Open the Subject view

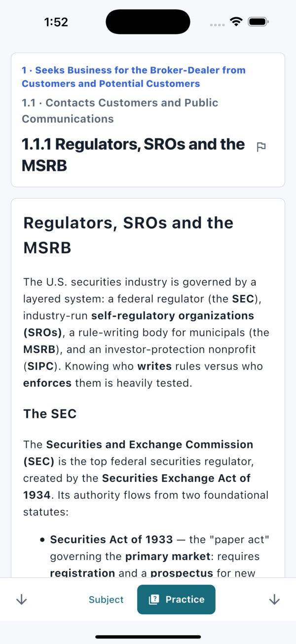click(x=106, y=600)
